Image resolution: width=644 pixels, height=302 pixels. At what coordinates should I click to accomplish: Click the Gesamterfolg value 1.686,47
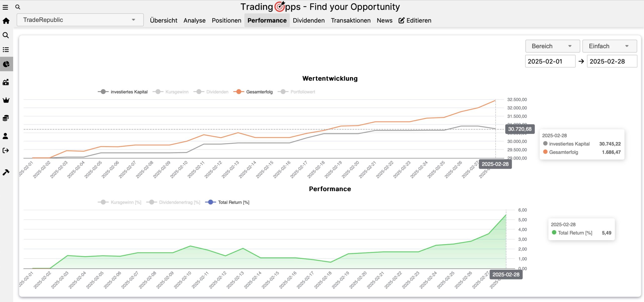coord(611,152)
